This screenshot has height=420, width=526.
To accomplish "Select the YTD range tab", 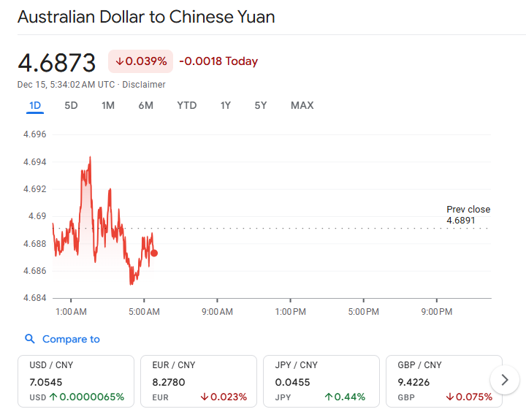I will point(187,106).
